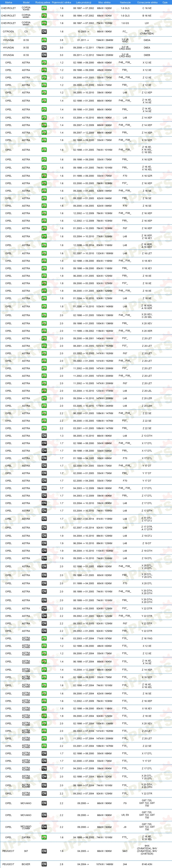172x868 pixels.
Task: Click petrol icon in Astra Z 20 LEL row
Action: click(x=44, y=391)
